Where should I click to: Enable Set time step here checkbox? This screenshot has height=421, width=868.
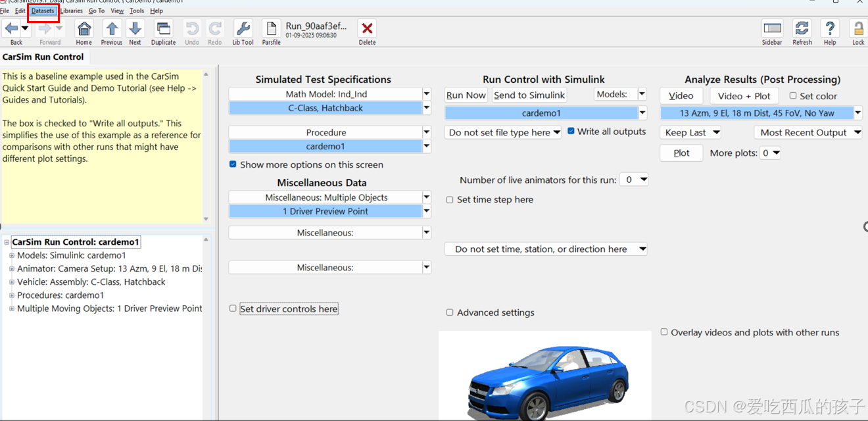[450, 200]
